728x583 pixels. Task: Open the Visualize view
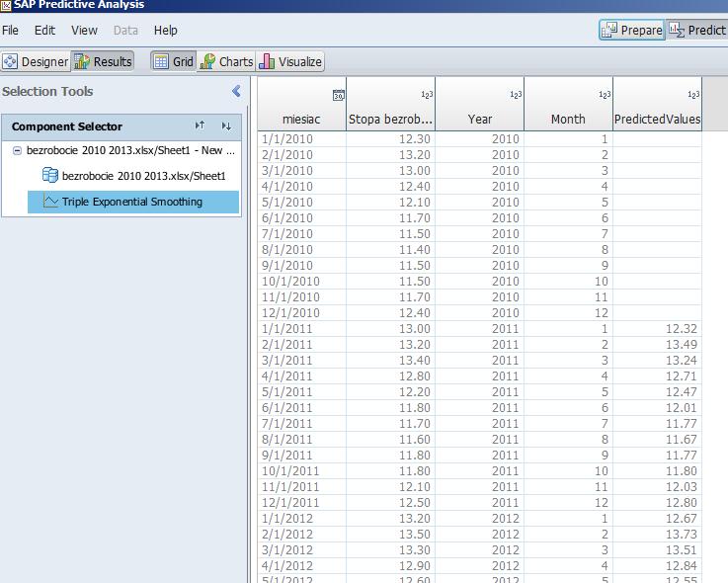(x=290, y=61)
